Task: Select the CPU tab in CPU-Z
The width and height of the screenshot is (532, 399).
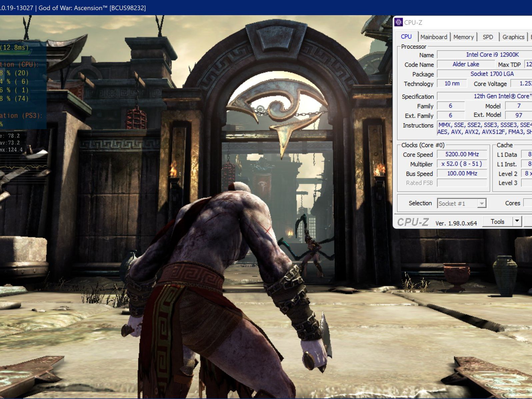Action: 406,37
